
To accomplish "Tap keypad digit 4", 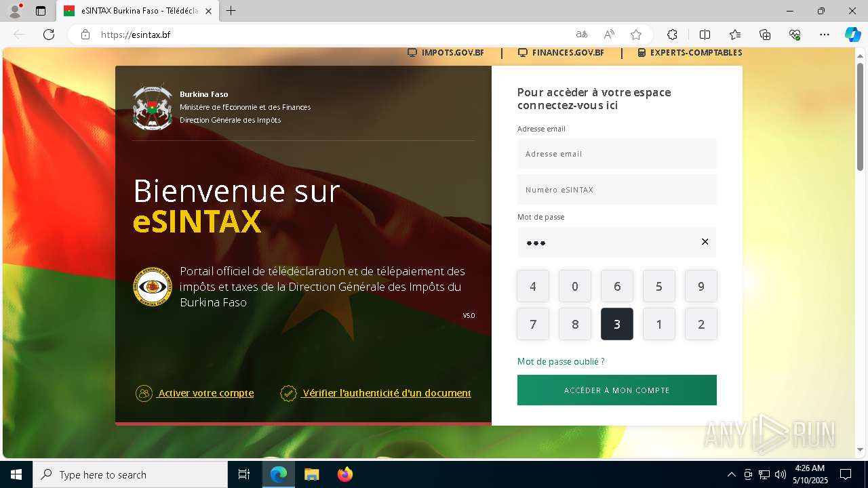I will coord(533,286).
